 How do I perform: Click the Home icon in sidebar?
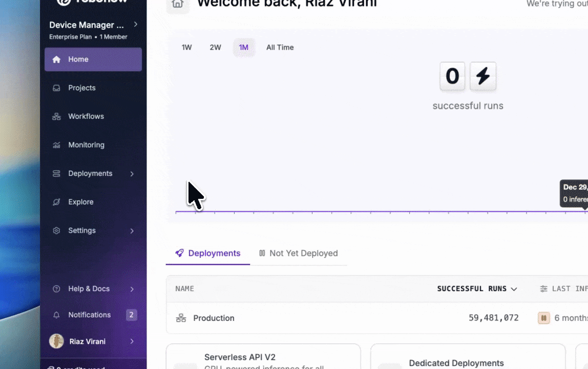[x=57, y=59]
